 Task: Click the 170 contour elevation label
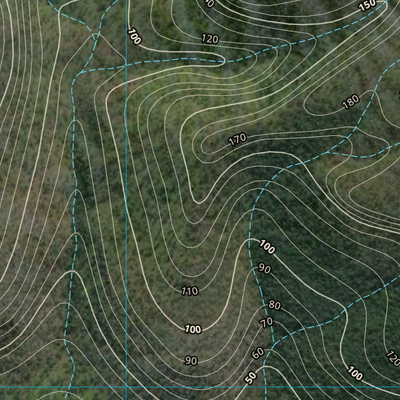[x=238, y=139]
